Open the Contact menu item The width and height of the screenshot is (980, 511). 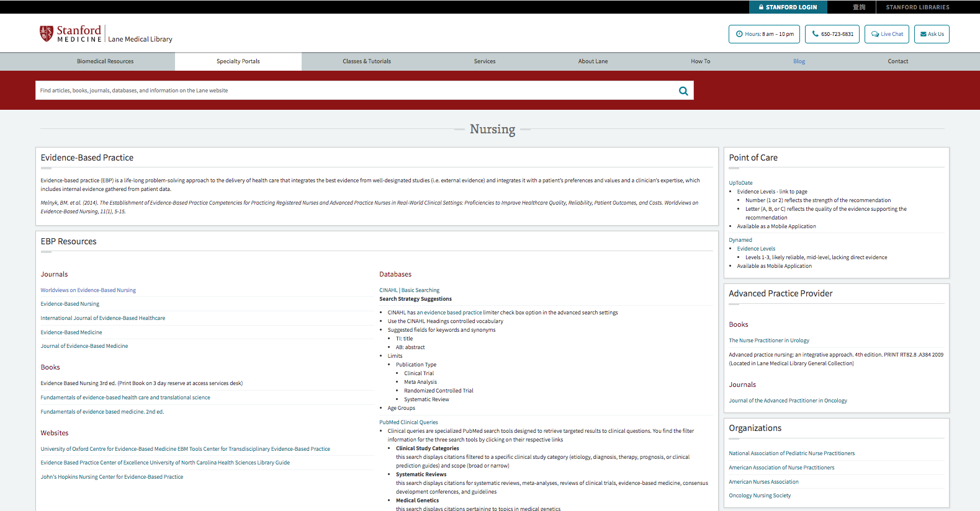pyautogui.click(x=897, y=61)
